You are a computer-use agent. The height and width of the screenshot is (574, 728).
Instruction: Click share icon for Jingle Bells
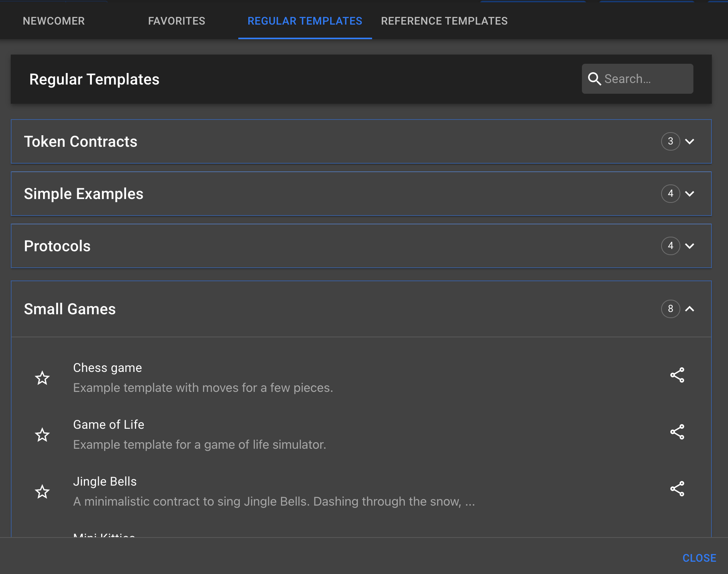pos(677,489)
